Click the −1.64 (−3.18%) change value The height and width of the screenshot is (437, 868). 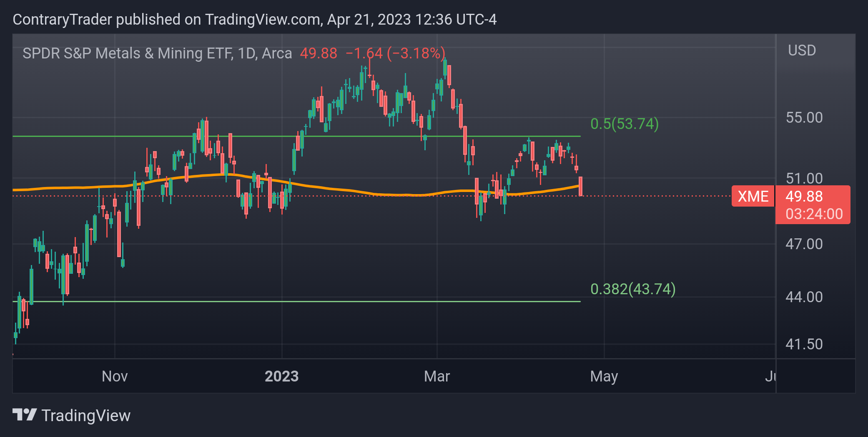click(395, 53)
